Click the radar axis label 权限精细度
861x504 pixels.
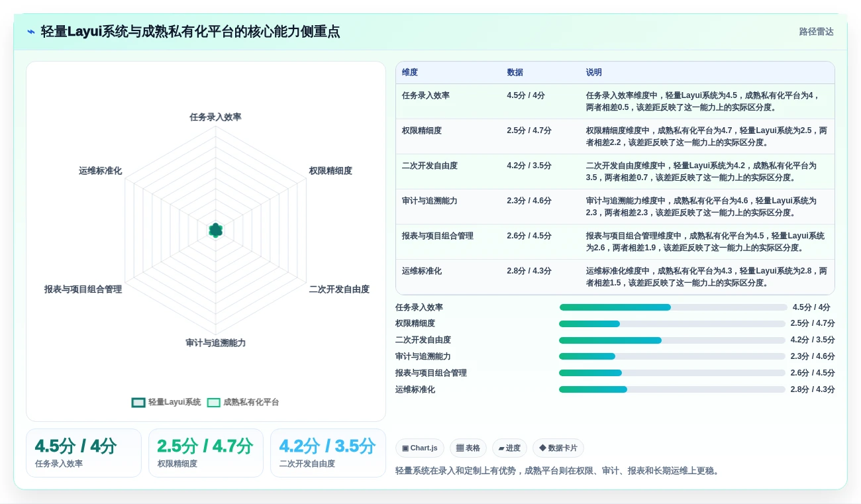[x=330, y=171]
